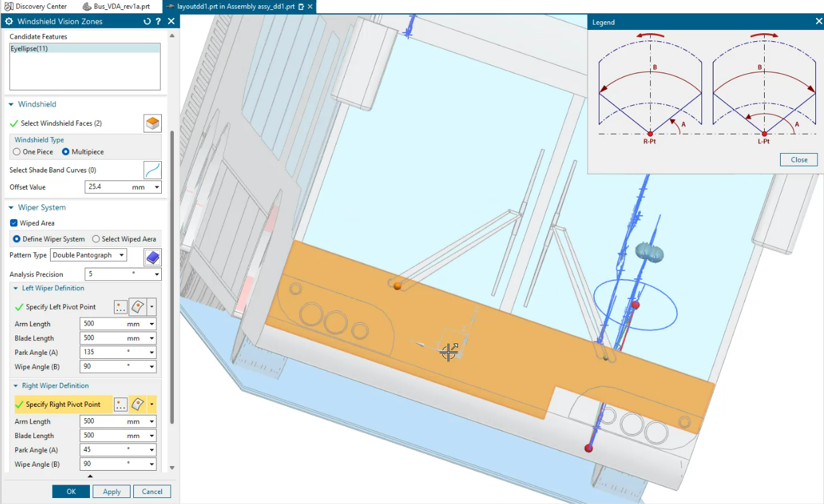
Task: Click the reset icon in dialog title bar
Action: 146,21
